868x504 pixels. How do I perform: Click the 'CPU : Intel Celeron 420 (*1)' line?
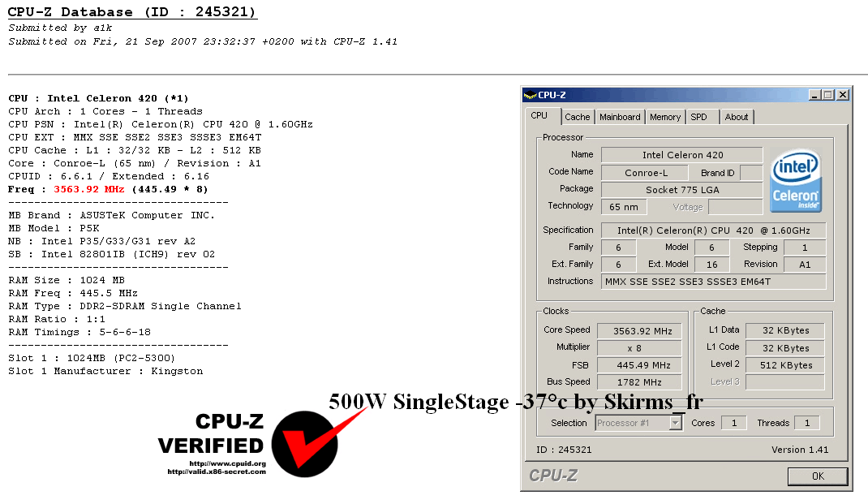[x=98, y=98]
